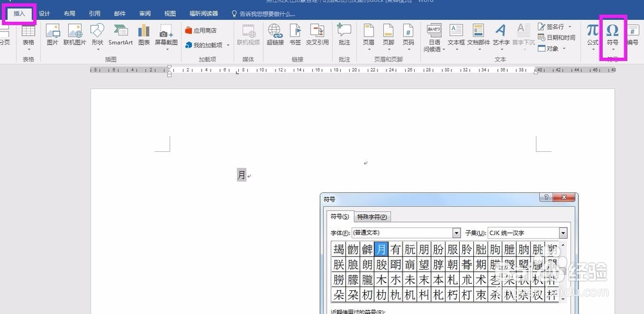Add a 批注 comment
The image size is (644, 314).
click(x=344, y=35)
